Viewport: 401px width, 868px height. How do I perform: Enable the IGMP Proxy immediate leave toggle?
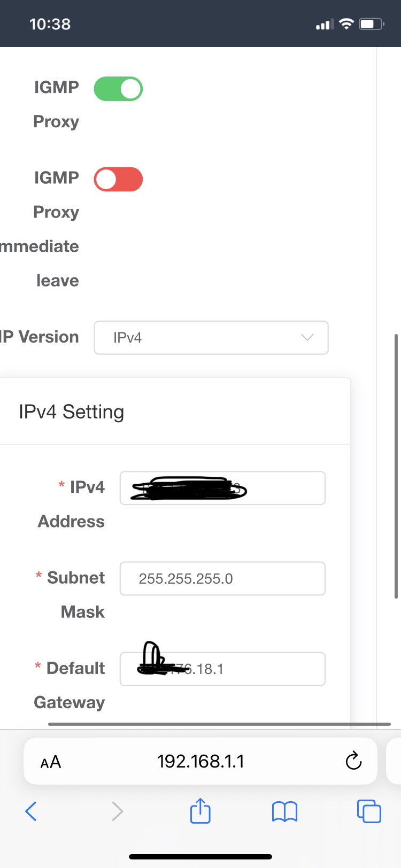[118, 179]
